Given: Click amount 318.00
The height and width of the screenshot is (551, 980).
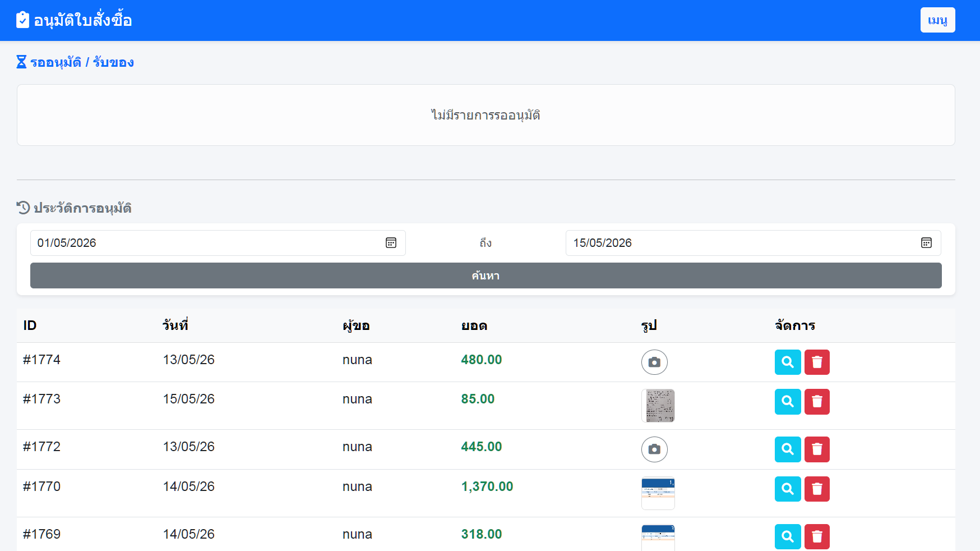Looking at the screenshot, I should click(x=482, y=534).
